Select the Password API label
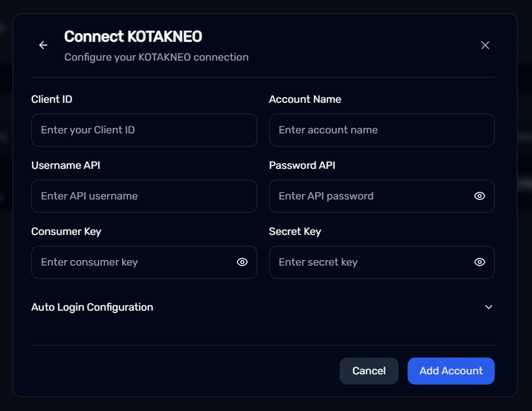Screen dimensions: 532x411 pyautogui.click(x=302, y=165)
